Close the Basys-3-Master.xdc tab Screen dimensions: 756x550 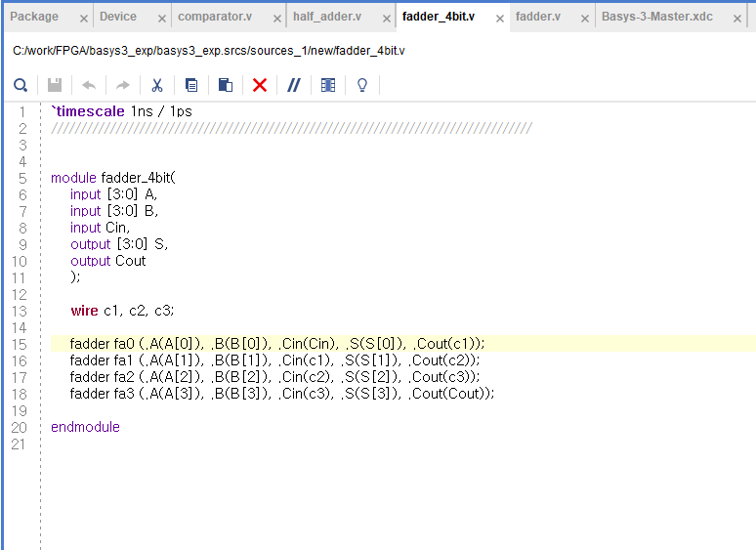[737, 19]
